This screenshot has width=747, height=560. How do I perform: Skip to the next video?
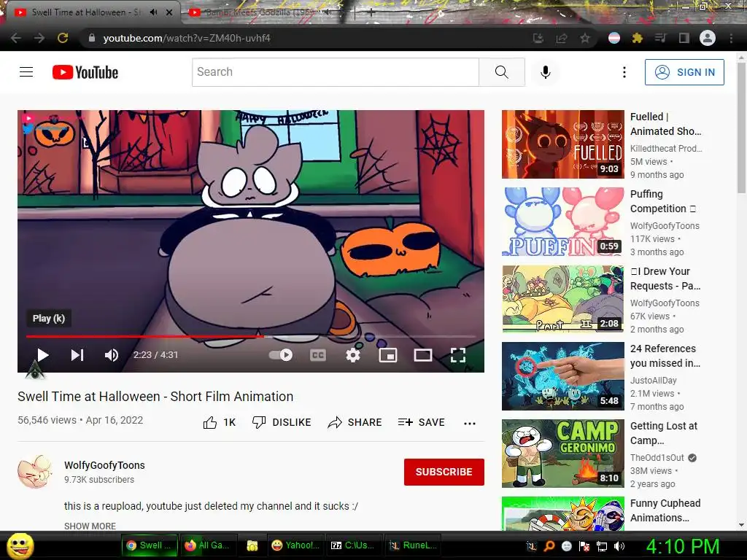77,355
